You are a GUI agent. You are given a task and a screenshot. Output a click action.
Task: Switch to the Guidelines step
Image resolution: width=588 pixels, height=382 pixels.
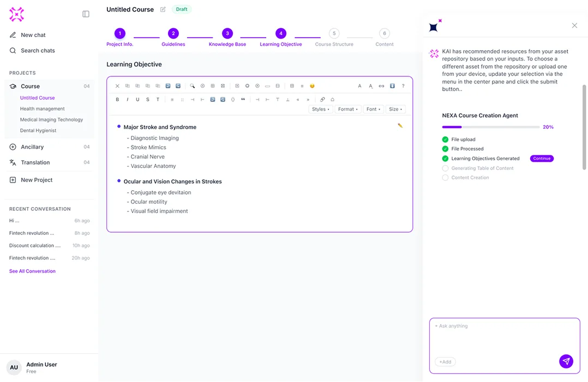[x=173, y=38]
